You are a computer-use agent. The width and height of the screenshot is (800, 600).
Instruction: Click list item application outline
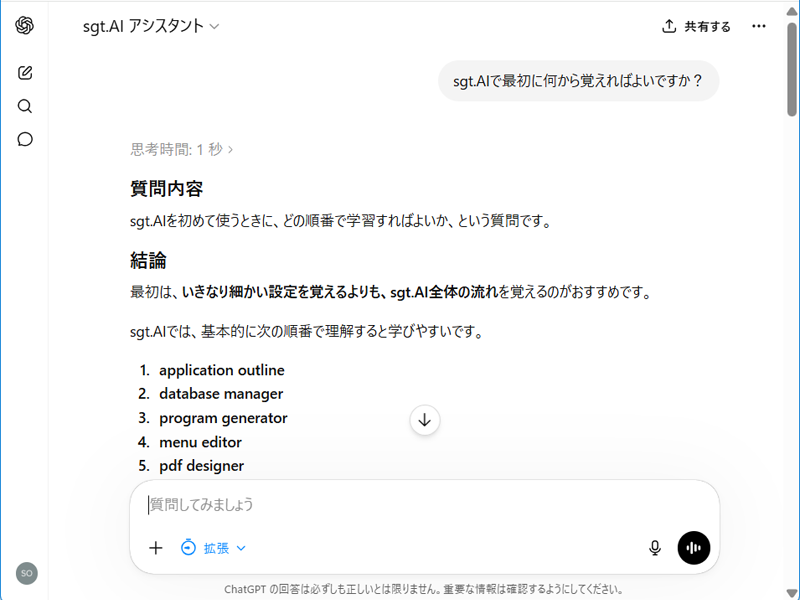(222, 370)
